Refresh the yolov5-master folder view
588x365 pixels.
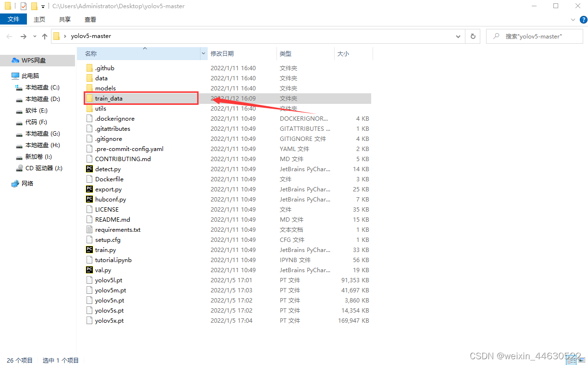pyautogui.click(x=473, y=36)
